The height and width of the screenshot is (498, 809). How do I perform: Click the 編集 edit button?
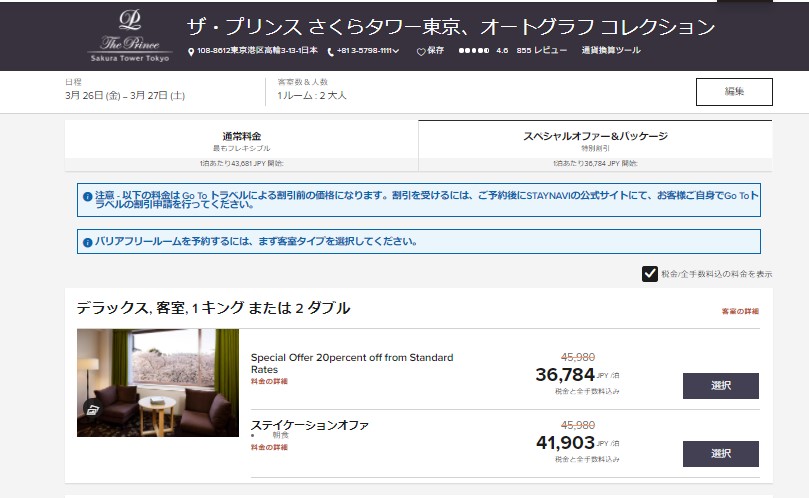(x=734, y=92)
